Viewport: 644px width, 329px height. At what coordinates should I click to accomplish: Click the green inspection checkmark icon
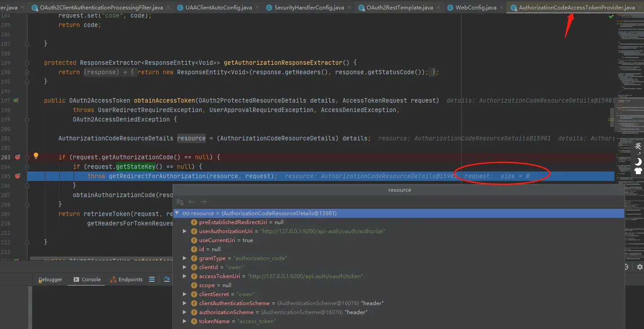coord(611,16)
